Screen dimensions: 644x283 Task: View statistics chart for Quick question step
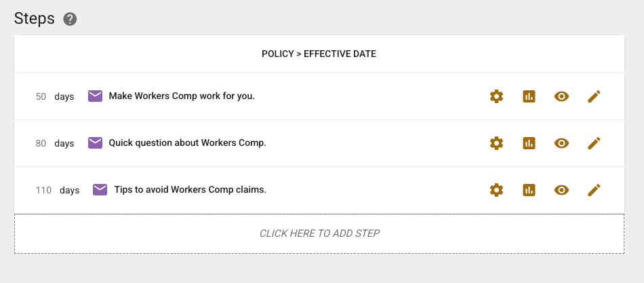(x=529, y=143)
